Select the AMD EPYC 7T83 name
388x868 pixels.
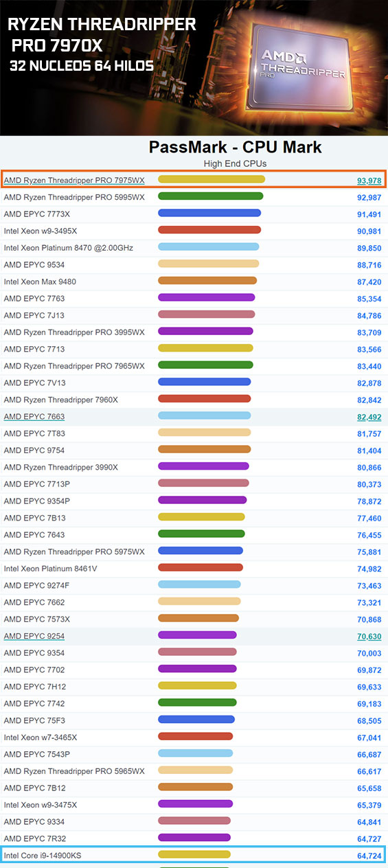click(34, 433)
